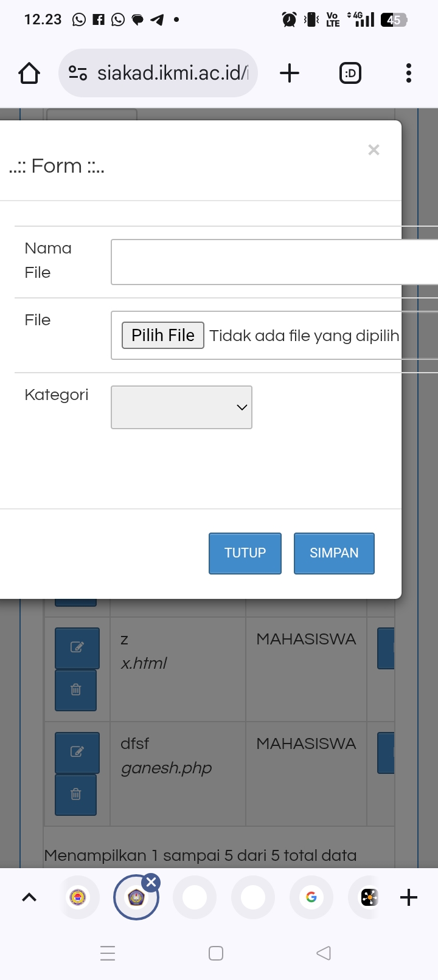Add new tab from bottom strip plus
The height and width of the screenshot is (980, 438).
click(409, 897)
